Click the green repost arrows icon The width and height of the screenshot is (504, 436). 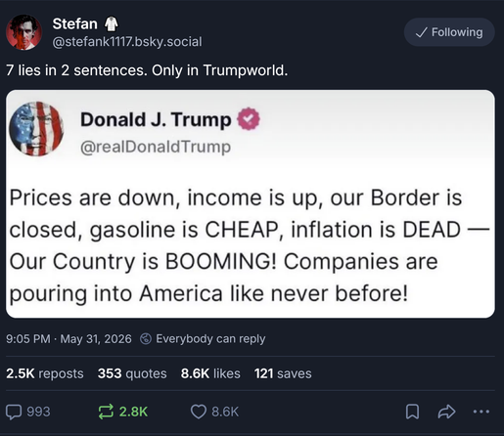coord(106,412)
